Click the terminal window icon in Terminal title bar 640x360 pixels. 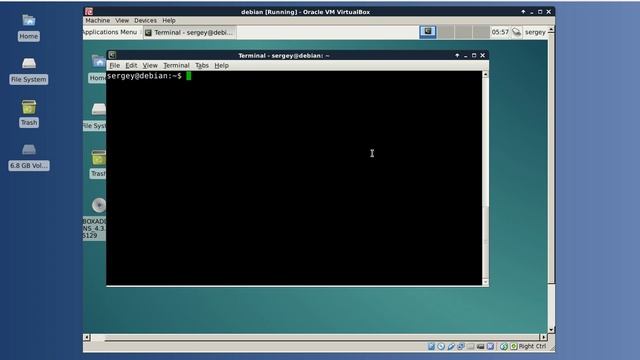[112, 55]
